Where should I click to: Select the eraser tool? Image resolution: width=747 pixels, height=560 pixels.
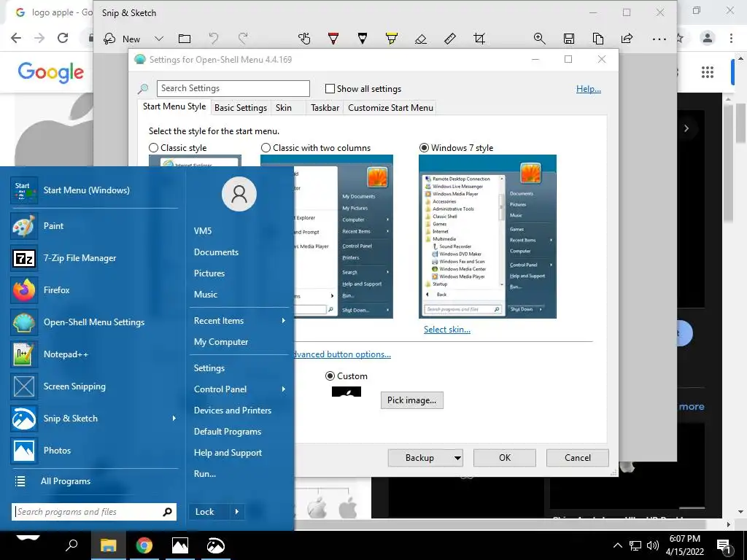[421, 39]
